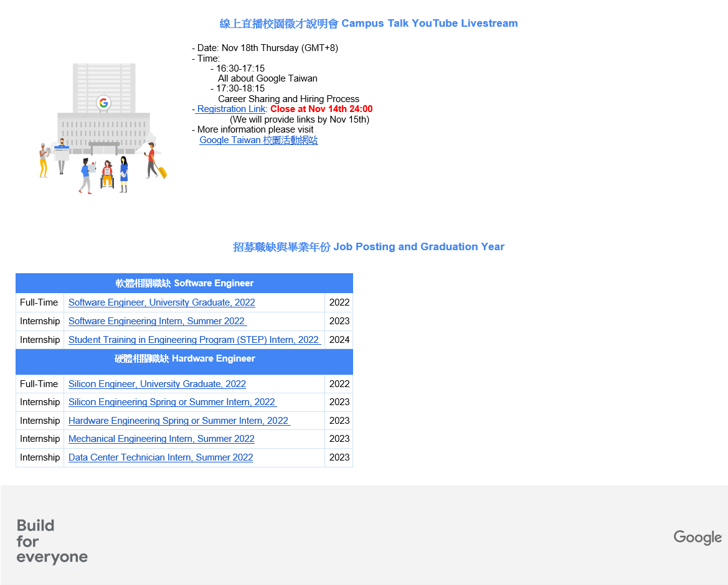Click the 'More information please visit' line
Image resolution: width=728 pixels, height=585 pixels.
click(253, 129)
